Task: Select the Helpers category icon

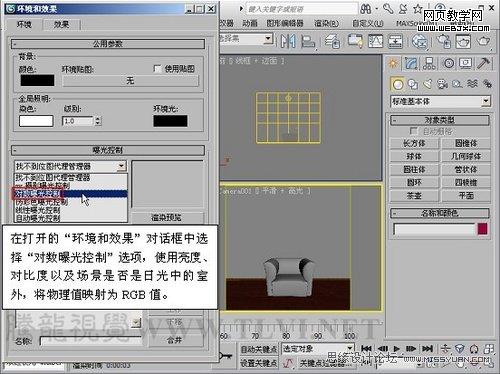Action: [457, 84]
